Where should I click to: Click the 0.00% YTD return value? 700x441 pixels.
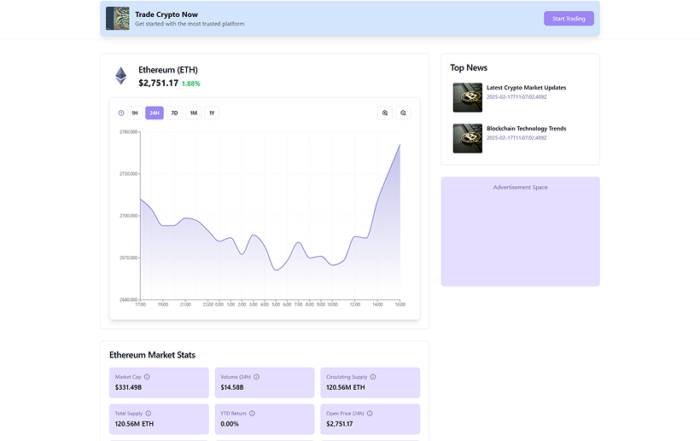tap(229, 424)
